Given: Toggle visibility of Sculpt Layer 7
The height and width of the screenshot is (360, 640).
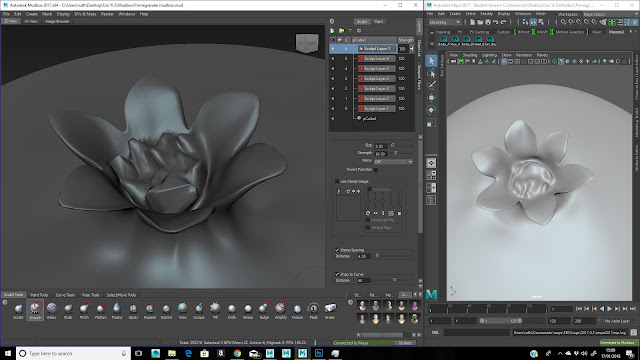Looking at the screenshot, I should (x=333, y=49).
